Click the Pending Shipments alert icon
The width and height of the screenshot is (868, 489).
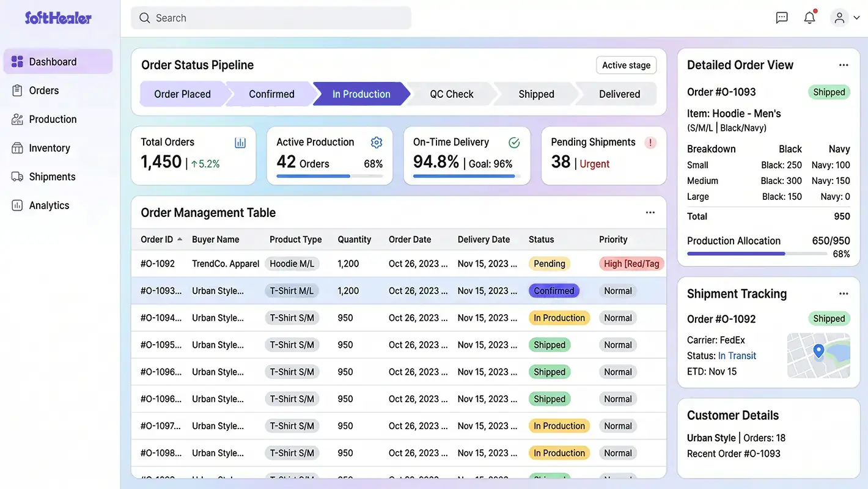coord(650,141)
